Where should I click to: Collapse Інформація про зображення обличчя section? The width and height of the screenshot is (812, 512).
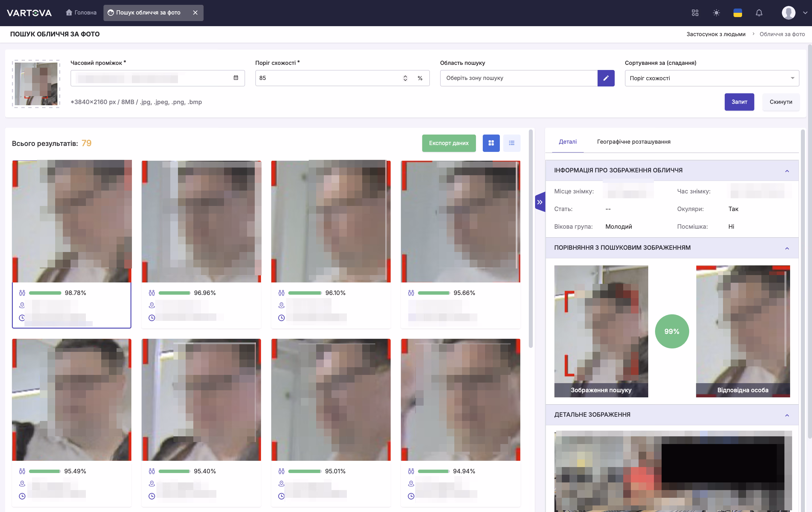787,171
